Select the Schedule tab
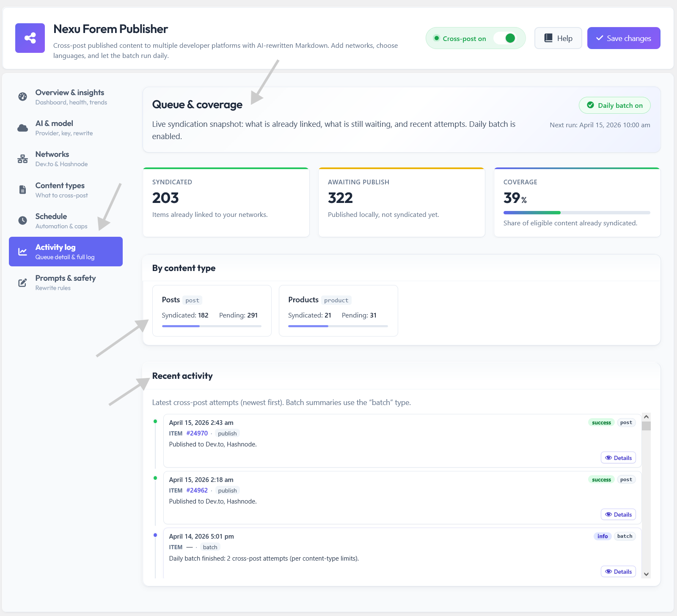677x616 pixels. click(66, 221)
